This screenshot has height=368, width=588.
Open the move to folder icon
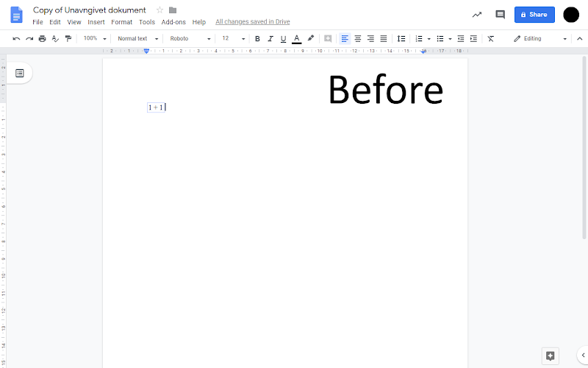tap(173, 10)
